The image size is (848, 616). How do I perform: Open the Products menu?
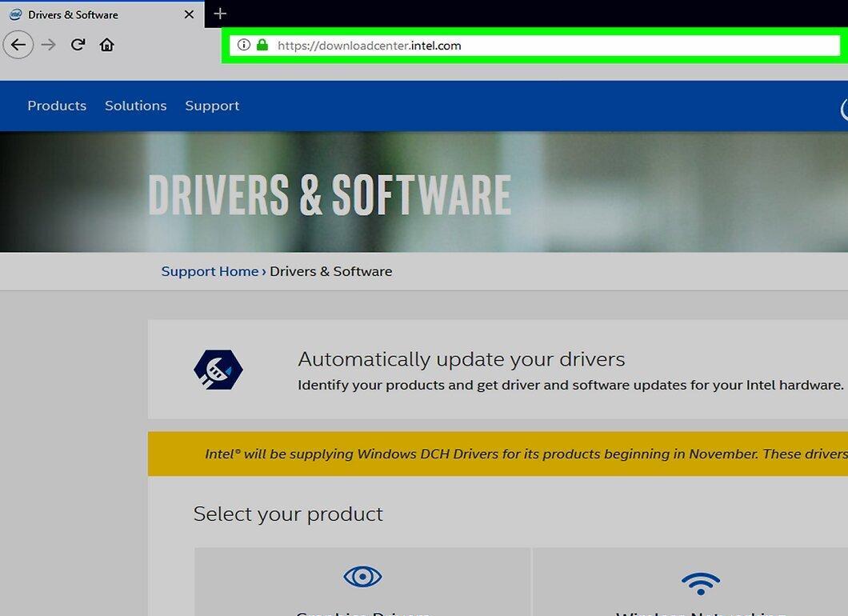[x=57, y=106]
